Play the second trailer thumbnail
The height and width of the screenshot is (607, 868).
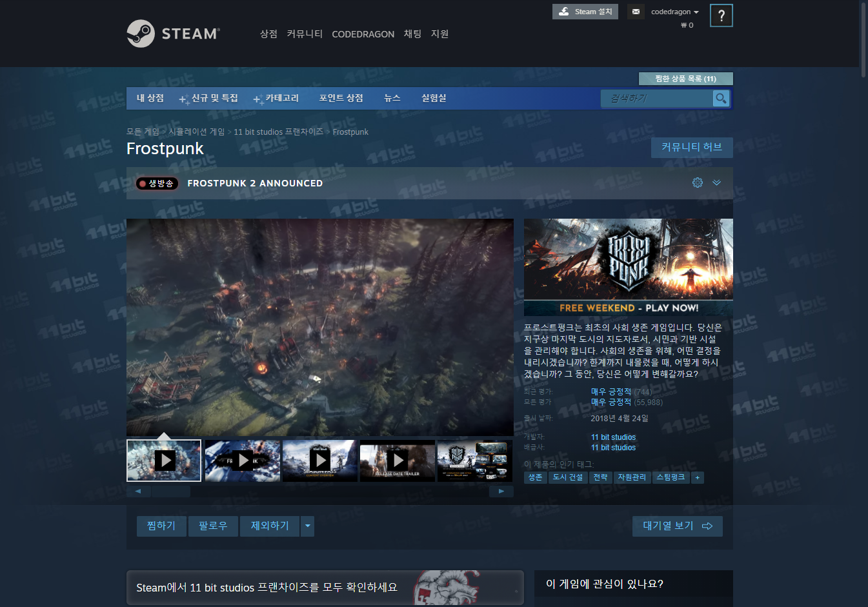243,461
